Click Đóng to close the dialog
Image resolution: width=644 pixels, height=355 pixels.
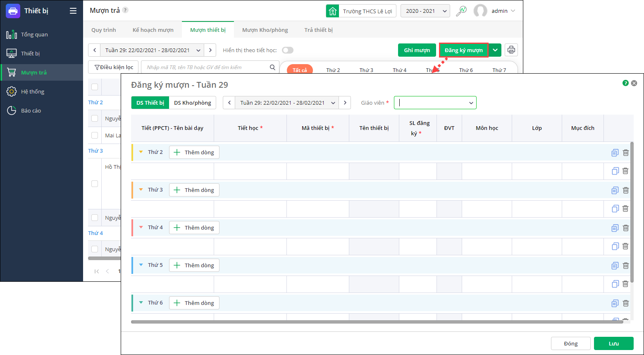point(571,343)
